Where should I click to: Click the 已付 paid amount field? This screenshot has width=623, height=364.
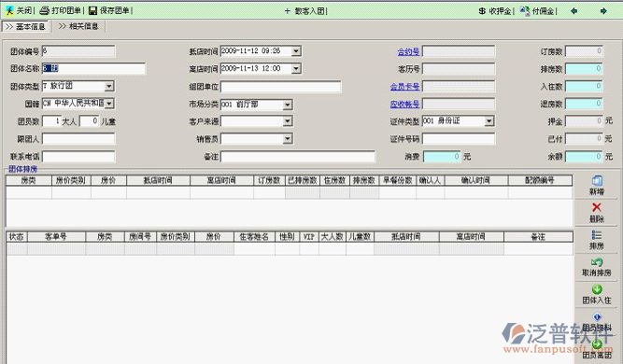tap(584, 138)
